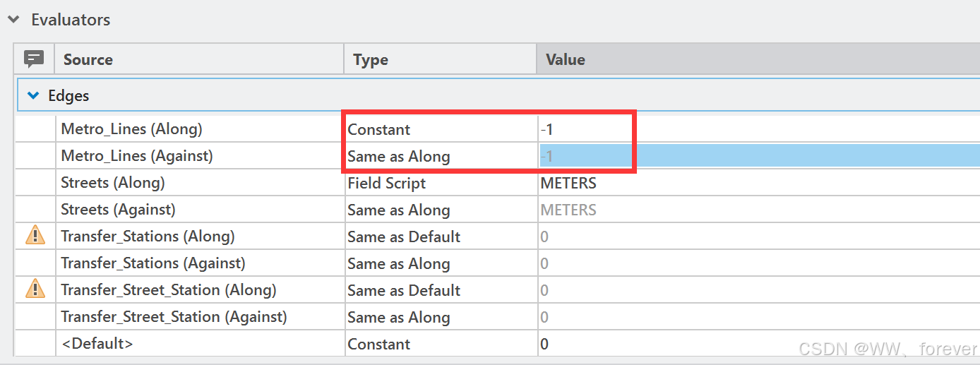Screen dimensions: 980x365
Task: Collapse the Edges group
Action: pyautogui.click(x=32, y=95)
